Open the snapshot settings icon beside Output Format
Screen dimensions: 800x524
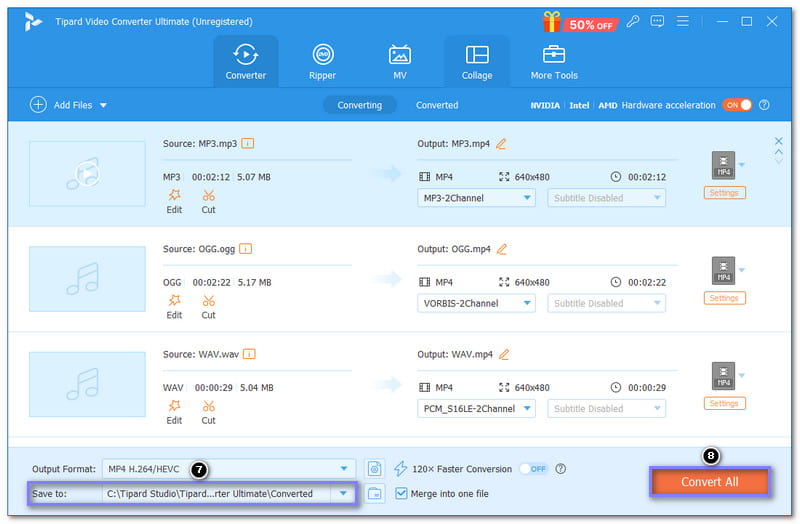374,468
